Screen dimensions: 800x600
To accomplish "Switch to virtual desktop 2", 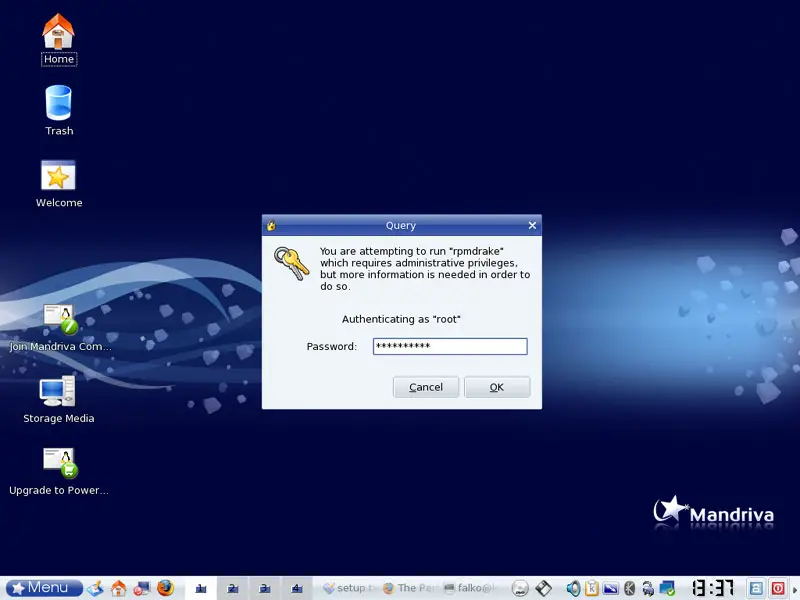I will [233, 588].
